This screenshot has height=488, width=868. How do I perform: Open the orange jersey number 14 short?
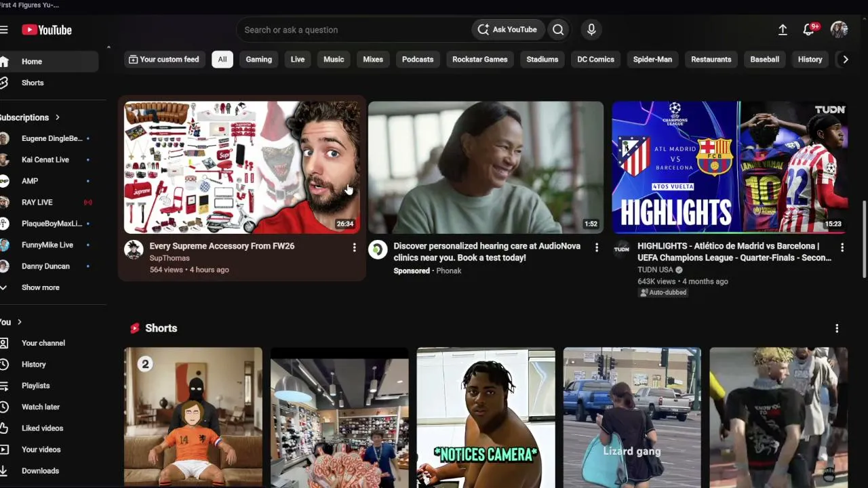(x=193, y=418)
